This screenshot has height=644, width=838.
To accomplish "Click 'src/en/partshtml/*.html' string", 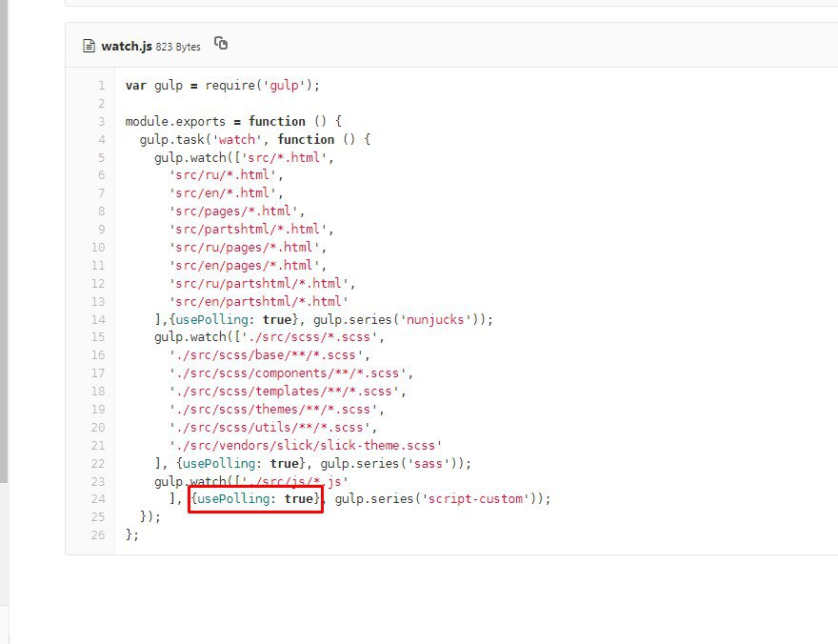I will coord(258,301).
